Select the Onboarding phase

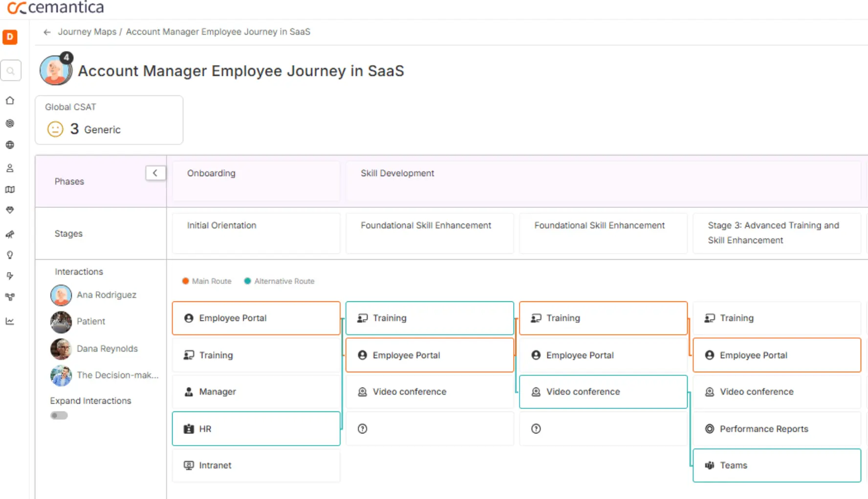point(256,181)
